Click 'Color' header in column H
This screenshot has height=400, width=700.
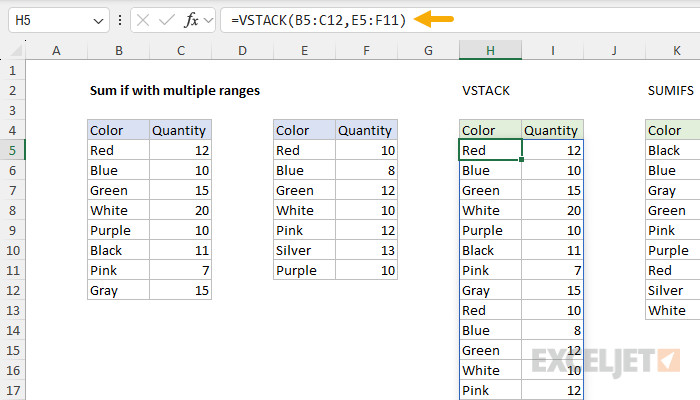[x=490, y=130]
